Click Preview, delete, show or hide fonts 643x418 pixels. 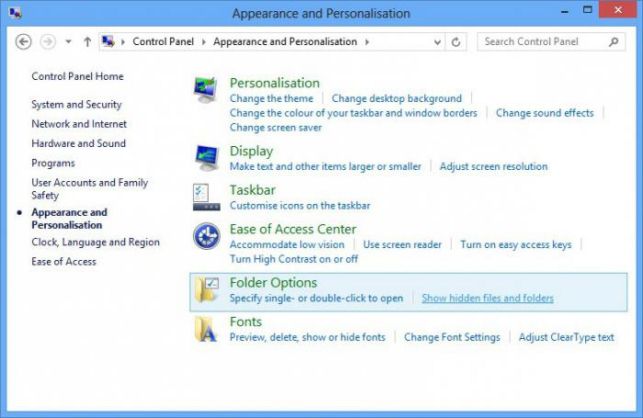308,337
